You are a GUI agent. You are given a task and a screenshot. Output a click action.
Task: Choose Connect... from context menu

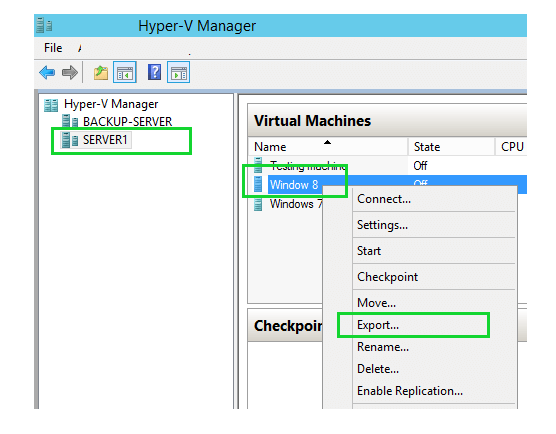coord(384,199)
